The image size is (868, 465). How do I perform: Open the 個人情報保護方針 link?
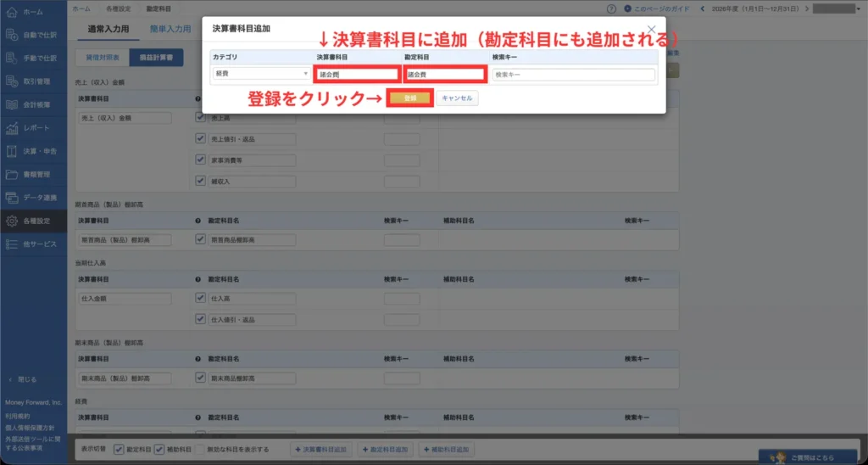point(30,428)
